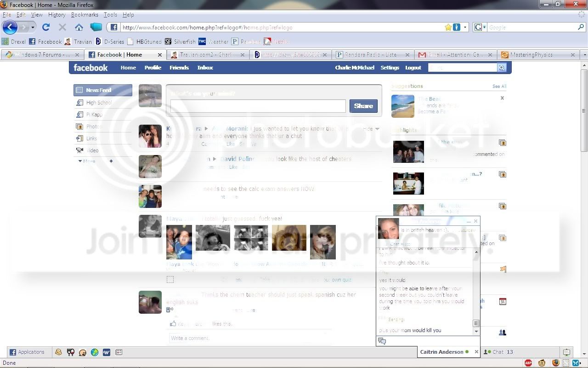
Task: Open the HBGtuned bookmark
Action: pyautogui.click(x=144, y=41)
